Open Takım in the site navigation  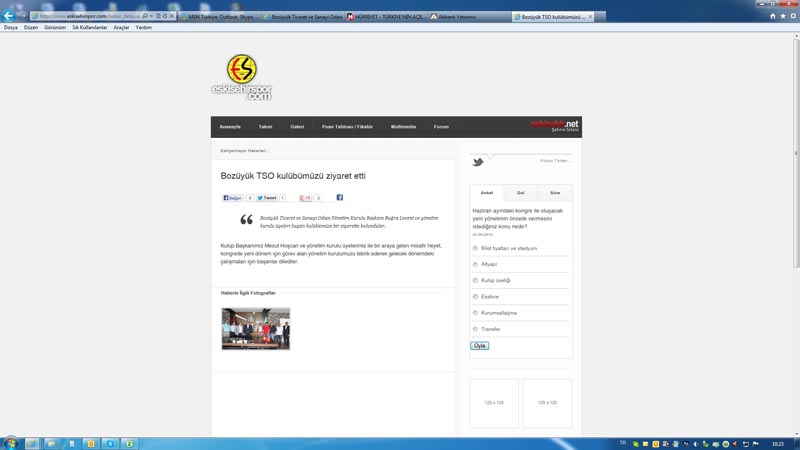(x=265, y=127)
